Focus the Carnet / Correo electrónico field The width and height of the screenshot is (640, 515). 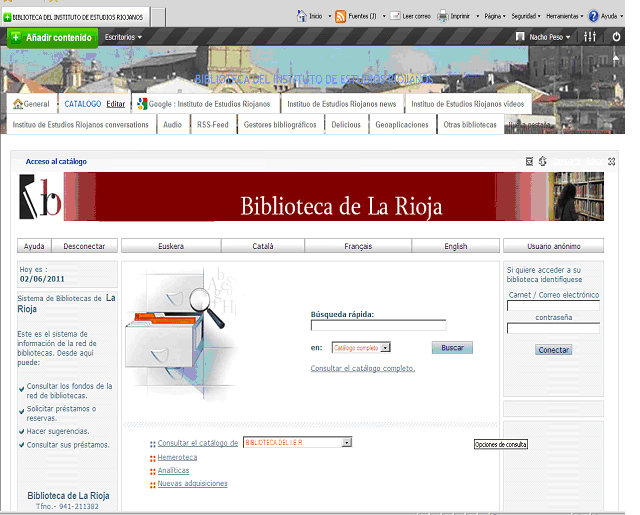(553, 306)
